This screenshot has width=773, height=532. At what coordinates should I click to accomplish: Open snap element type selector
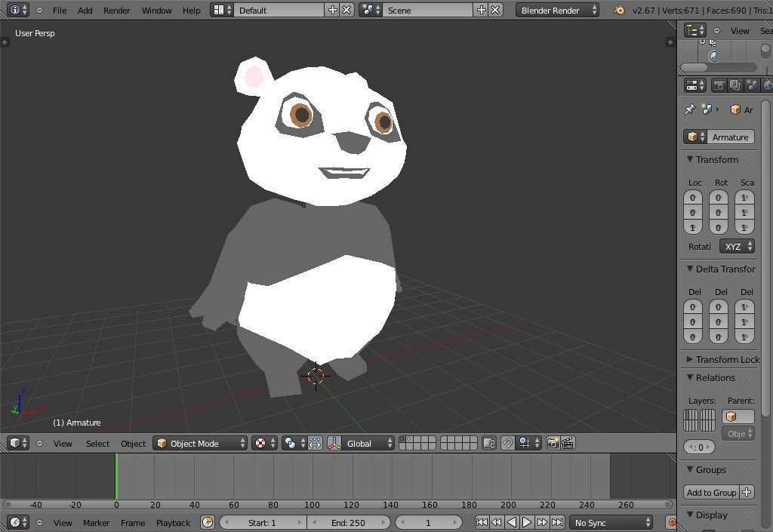528,444
